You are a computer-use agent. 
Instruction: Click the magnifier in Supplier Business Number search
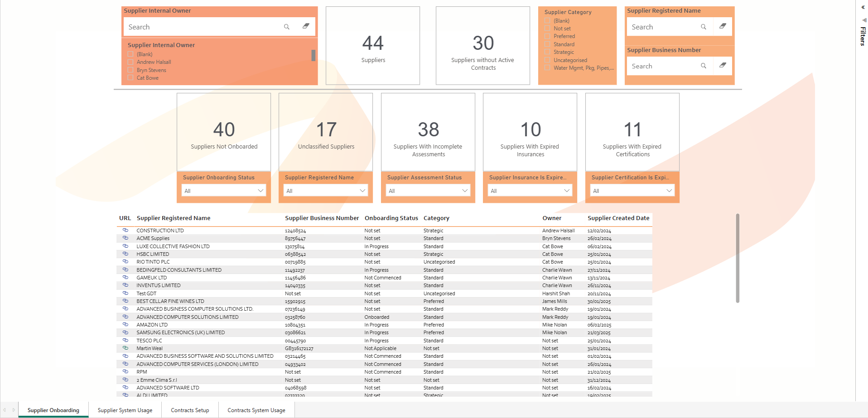(x=704, y=66)
